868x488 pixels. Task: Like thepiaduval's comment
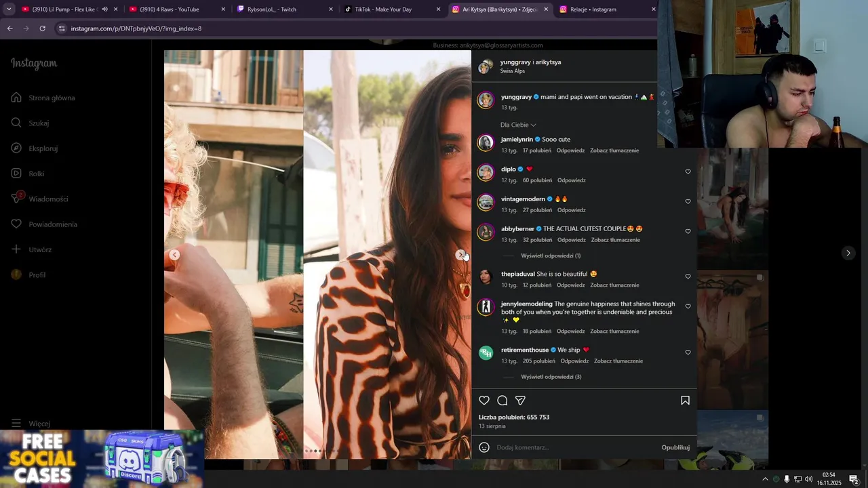[x=688, y=277]
